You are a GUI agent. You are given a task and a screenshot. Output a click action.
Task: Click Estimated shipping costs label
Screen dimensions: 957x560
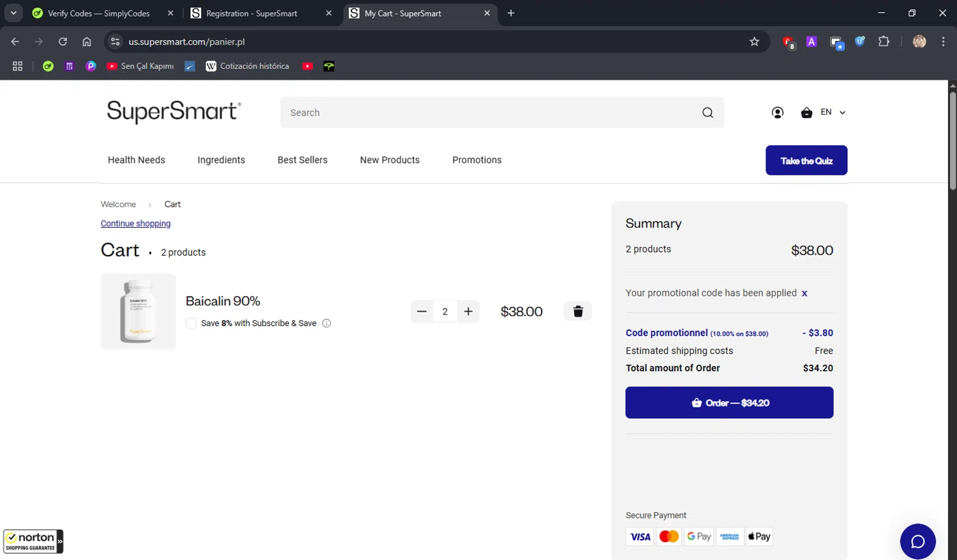679,351
